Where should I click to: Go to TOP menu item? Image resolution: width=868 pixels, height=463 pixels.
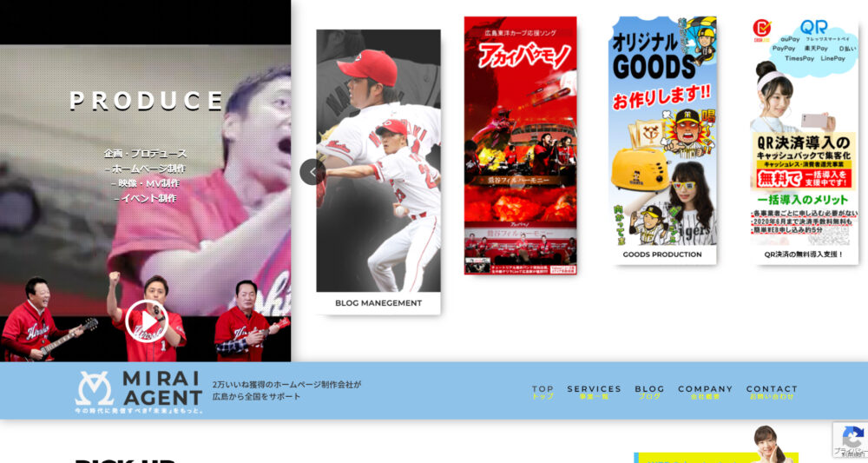(x=542, y=392)
